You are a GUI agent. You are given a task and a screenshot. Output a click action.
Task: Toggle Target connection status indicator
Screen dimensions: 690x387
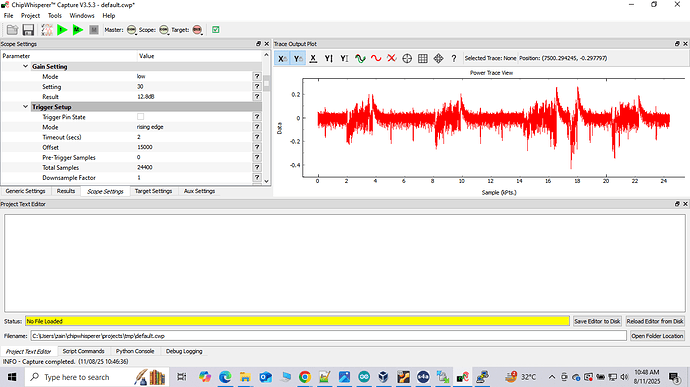[x=197, y=30]
